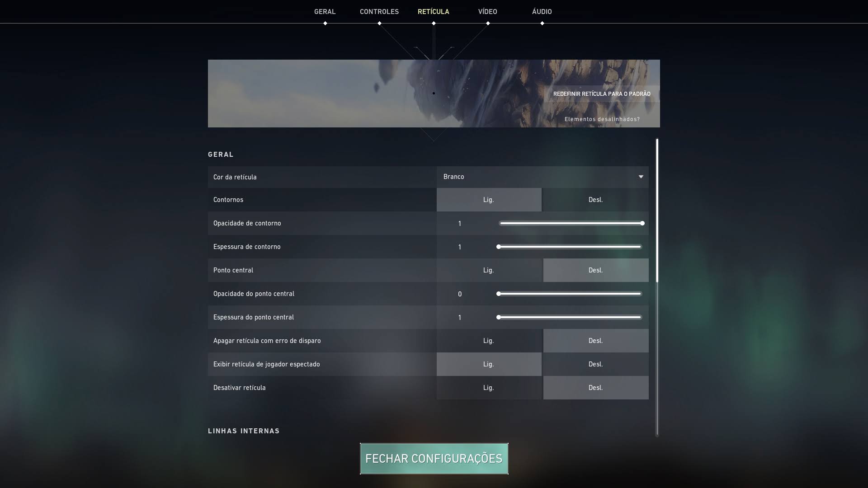Open the Cor da retícula dropdown
Screen dimensions: 868x488
point(542,177)
